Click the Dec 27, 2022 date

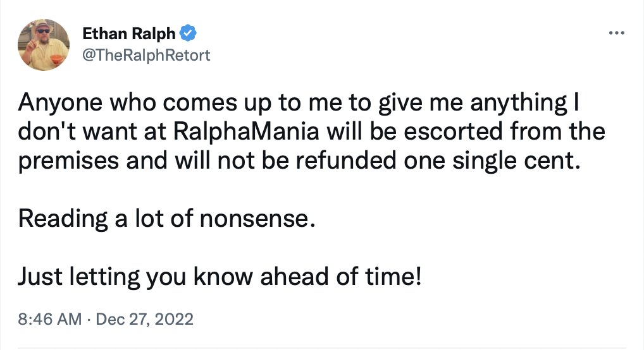pyautogui.click(x=145, y=319)
